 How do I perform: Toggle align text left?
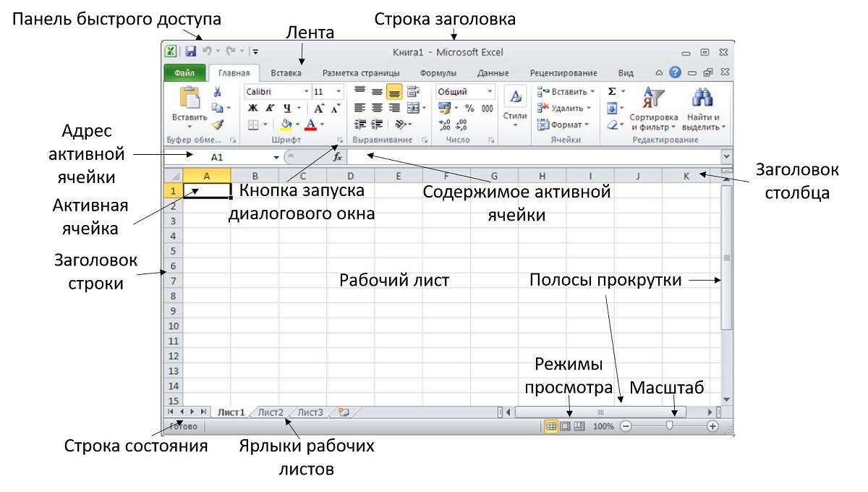pos(359,108)
